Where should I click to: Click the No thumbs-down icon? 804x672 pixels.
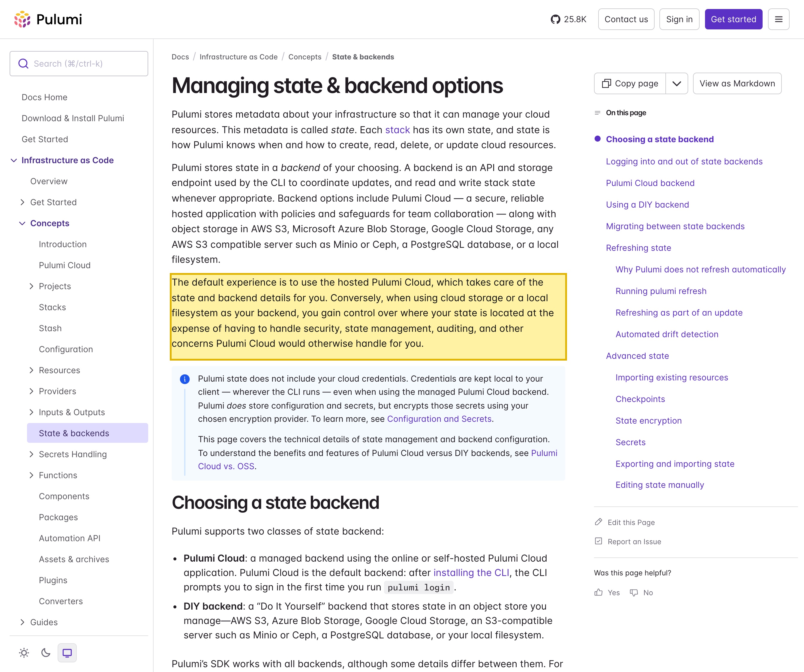click(634, 593)
